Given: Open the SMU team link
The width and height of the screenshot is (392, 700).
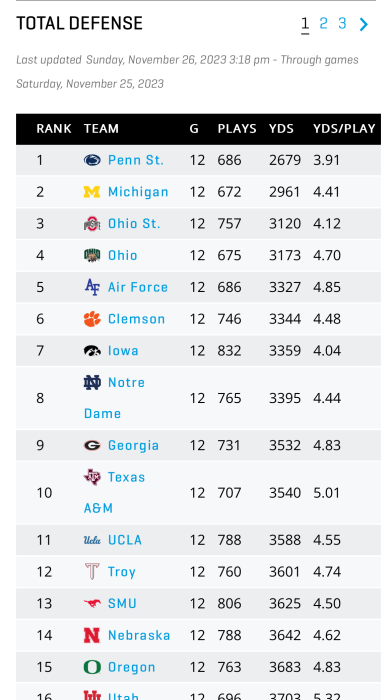Looking at the screenshot, I should point(122,603).
